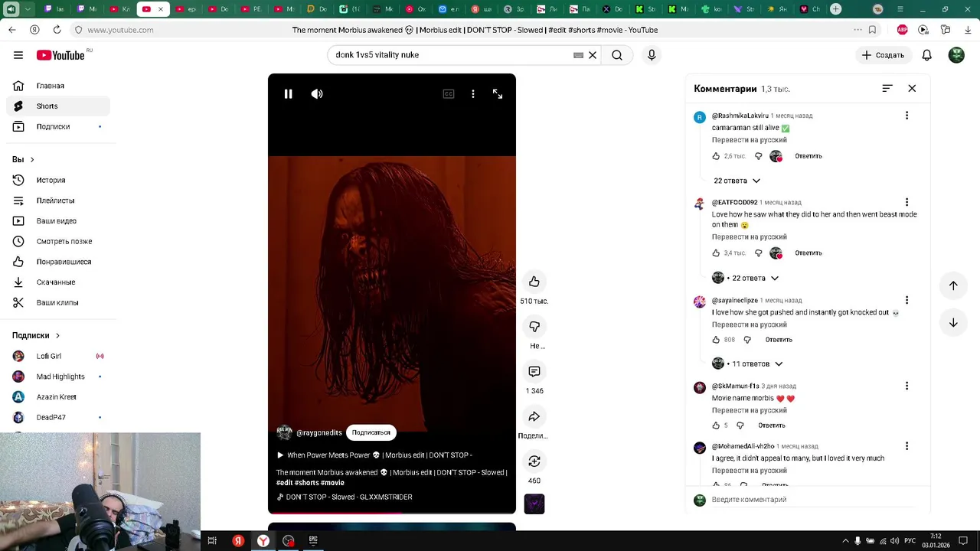The image size is (980, 551).
Task: Open the Epic Games taskbar icon
Action: [313, 540]
